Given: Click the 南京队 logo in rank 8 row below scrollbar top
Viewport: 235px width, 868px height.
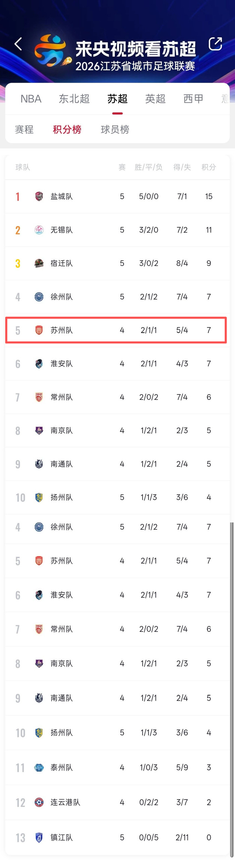Looking at the screenshot, I should 39,663.
